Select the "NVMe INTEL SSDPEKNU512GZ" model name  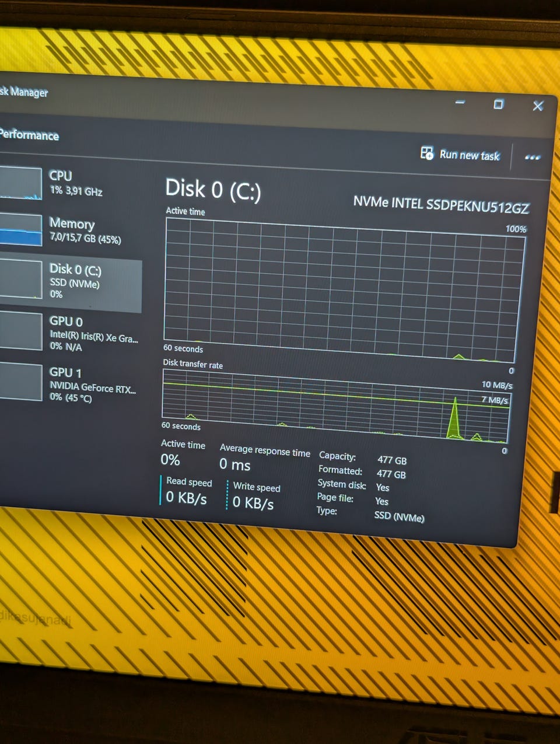point(441,205)
